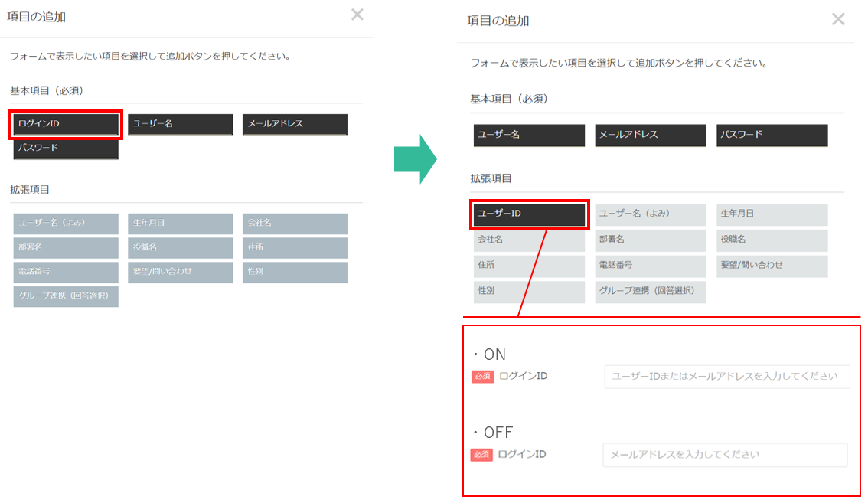This screenshot has height=503, width=868.
Task: Choose ユーザー名 basic item in right dialog
Action: pyautogui.click(x=529, y=136)
